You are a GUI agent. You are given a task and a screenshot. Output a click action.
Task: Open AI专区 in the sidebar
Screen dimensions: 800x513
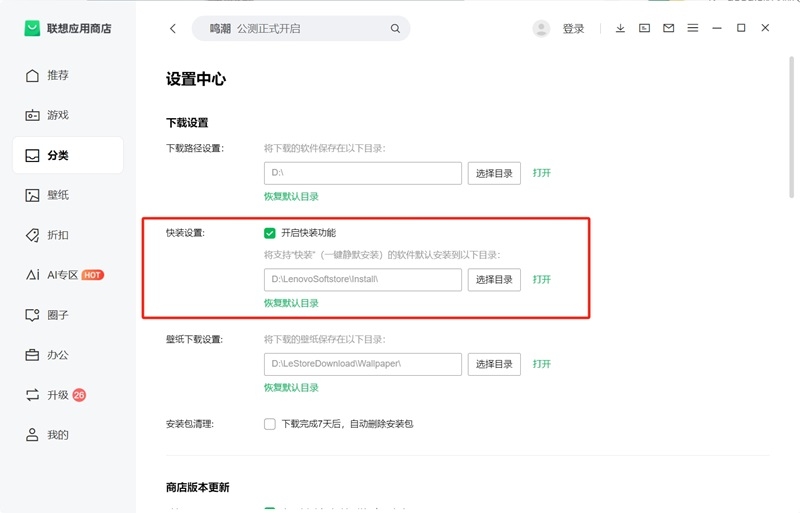pyautogui.click(x=67, y=275)
